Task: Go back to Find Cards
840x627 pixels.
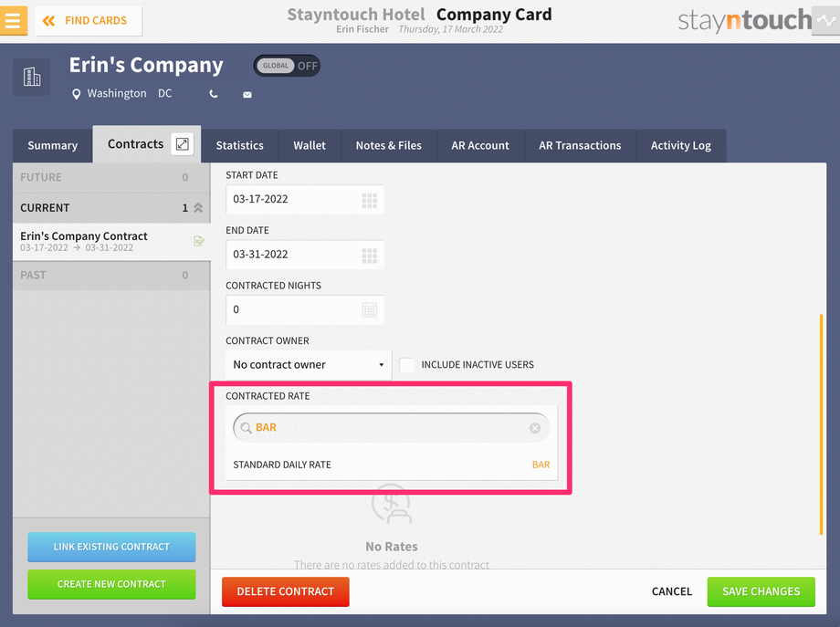Action: click(89, 21)
